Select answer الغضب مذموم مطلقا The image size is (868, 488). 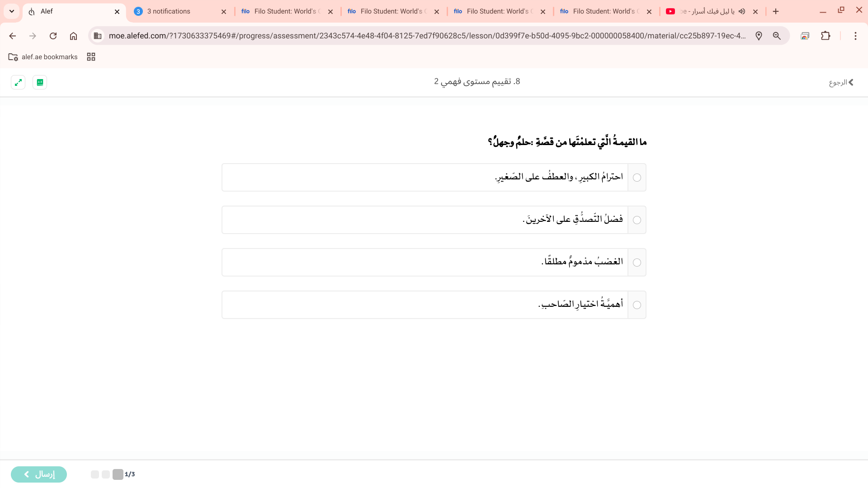(x=637, y=263)
